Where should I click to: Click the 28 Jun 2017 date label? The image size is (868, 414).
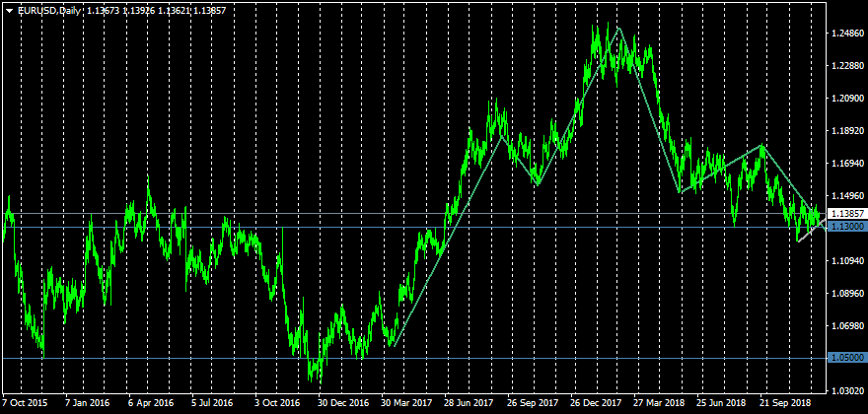click(x=468, y=403)
